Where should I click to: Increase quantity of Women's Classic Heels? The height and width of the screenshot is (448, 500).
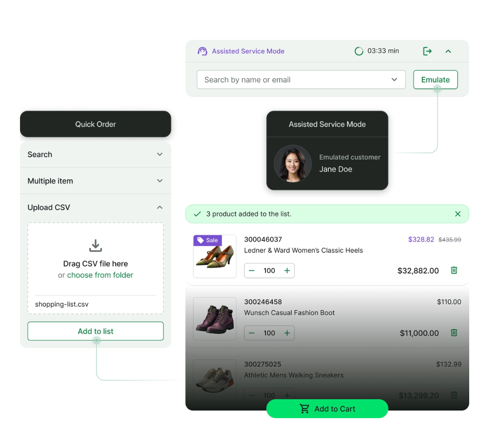287,271
